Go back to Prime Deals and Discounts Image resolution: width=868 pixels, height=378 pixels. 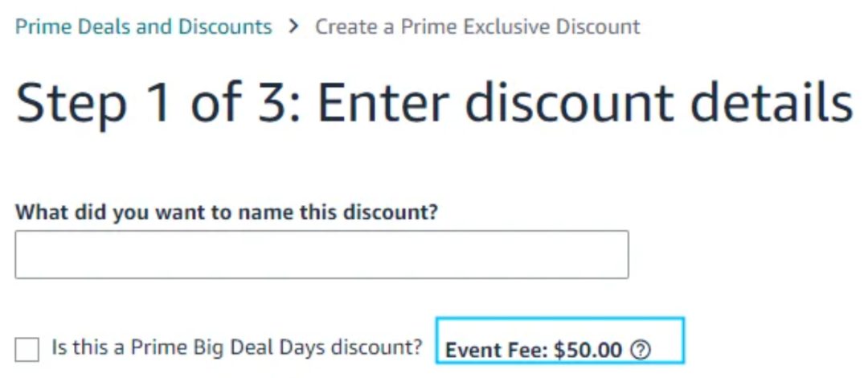(x=143, y=26)
